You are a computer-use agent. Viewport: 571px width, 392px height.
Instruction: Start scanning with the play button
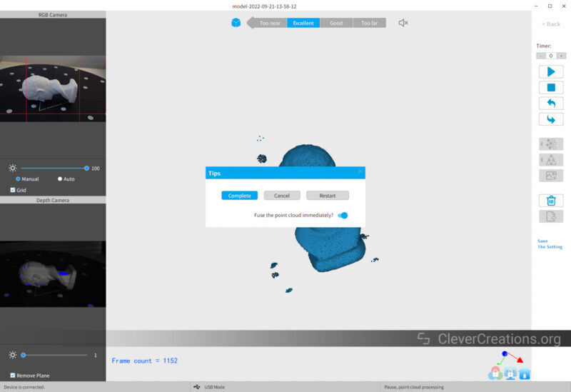click(x=550, y=71)
